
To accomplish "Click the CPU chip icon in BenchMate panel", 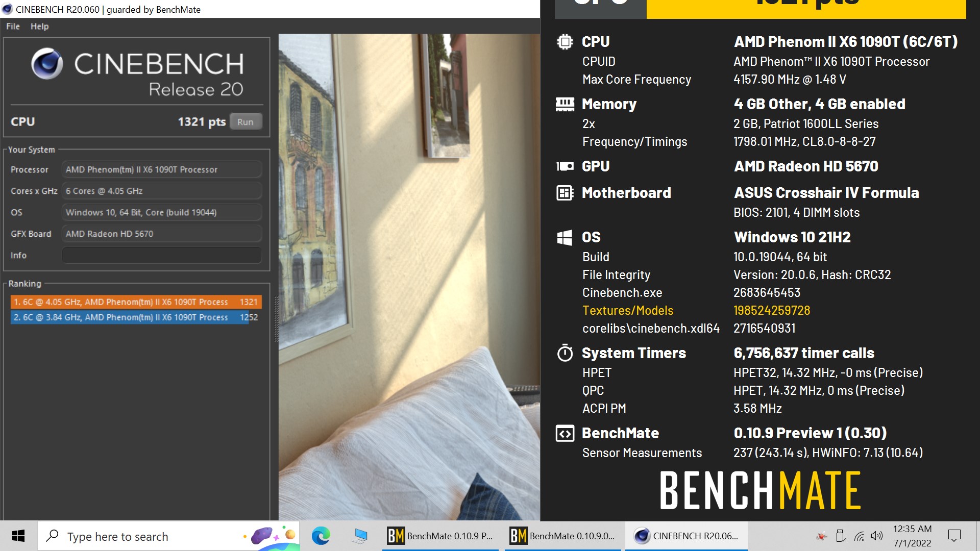I will tap(565, 42).
